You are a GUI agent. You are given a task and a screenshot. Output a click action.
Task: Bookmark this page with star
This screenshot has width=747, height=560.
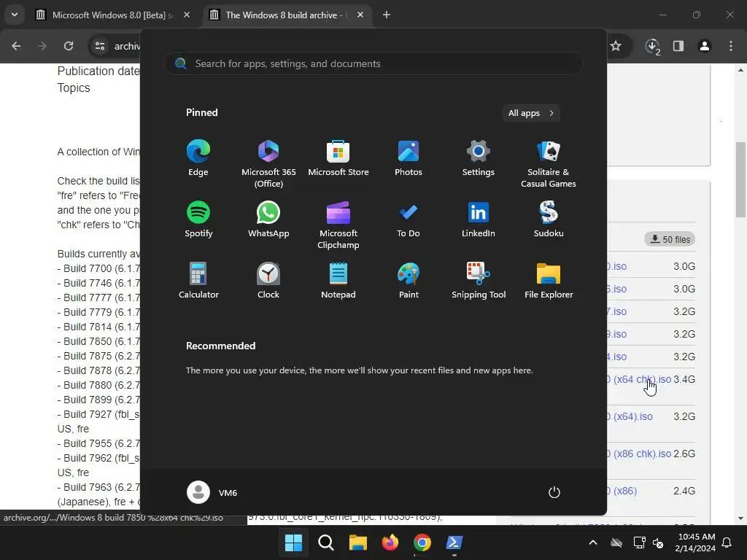pyautogui.click(x=616, y=46)
